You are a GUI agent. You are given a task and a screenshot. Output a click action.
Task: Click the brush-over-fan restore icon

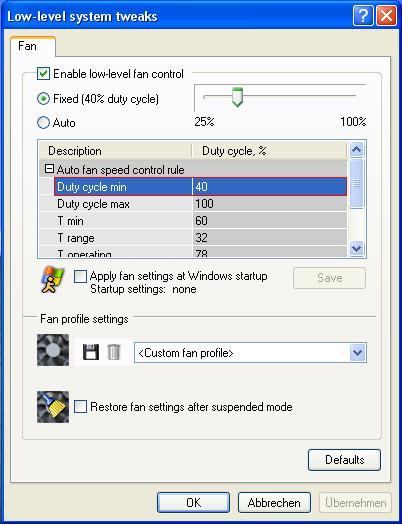tap(53, 407)
